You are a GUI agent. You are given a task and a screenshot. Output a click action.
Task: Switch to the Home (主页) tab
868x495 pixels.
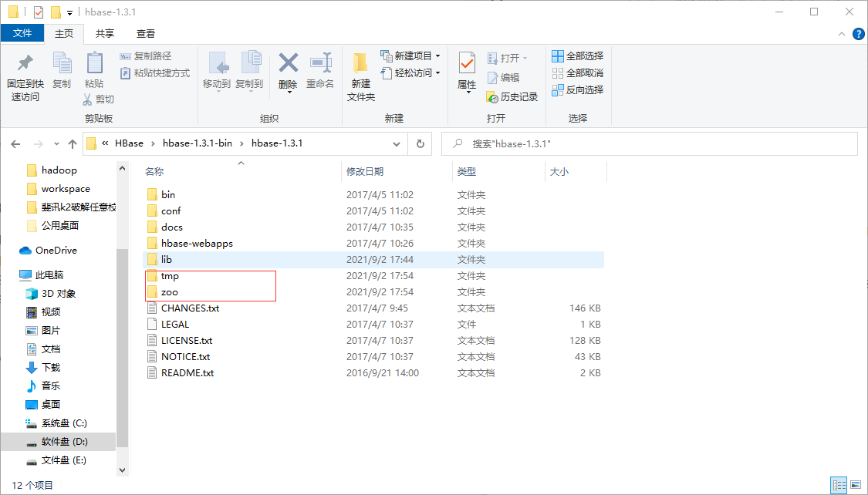click(x=64, y=34)
